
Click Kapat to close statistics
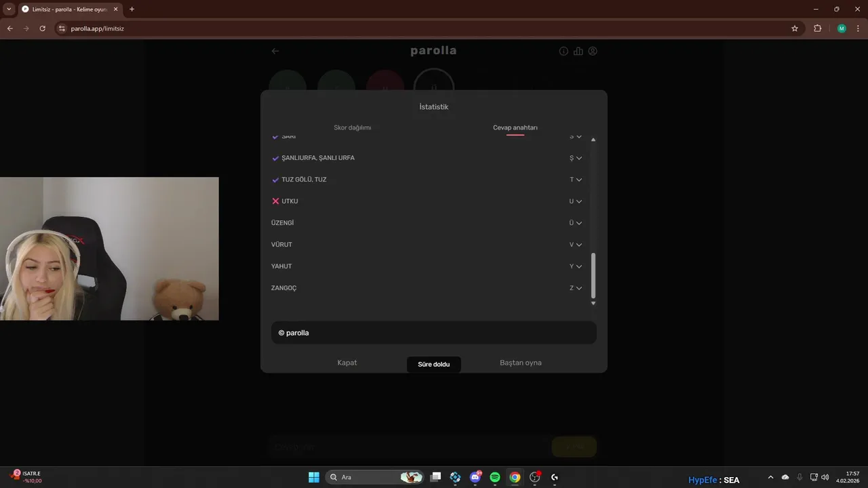[x=347, y=363]
